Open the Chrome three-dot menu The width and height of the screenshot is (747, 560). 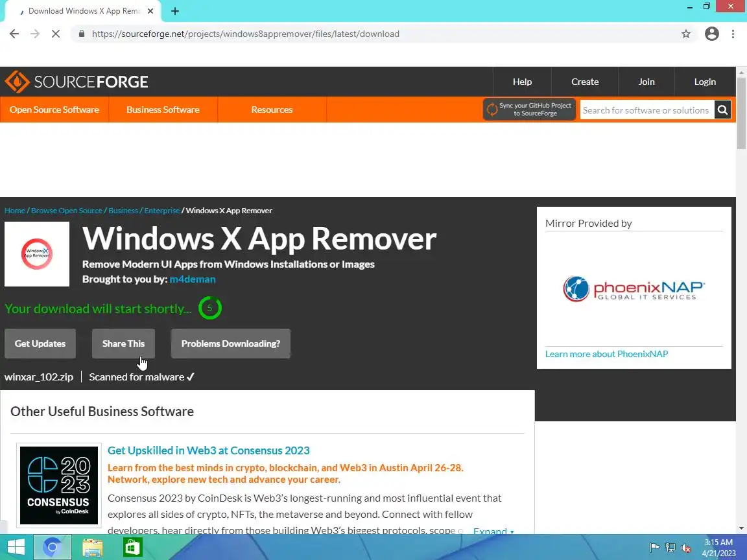click(x=733, y=34)
